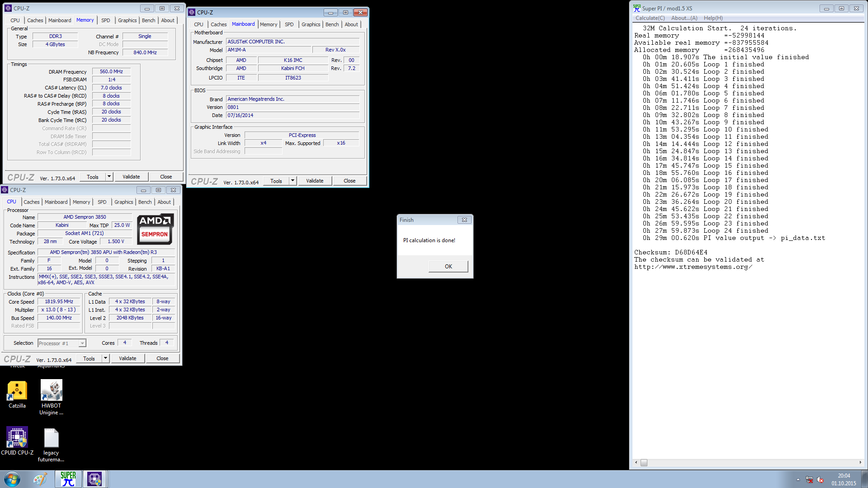Click Validate in the Mainboard window
Viewport: 868px width, 488px height.
pos(315,181)
